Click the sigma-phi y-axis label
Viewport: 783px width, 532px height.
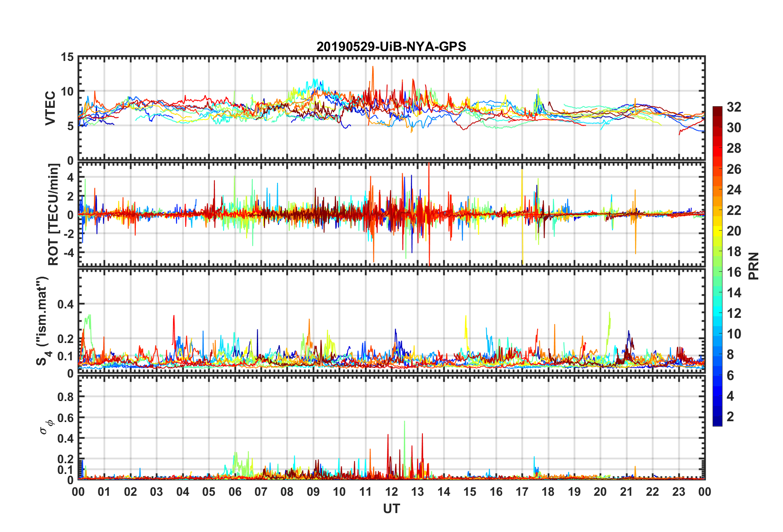click(46, 427)
